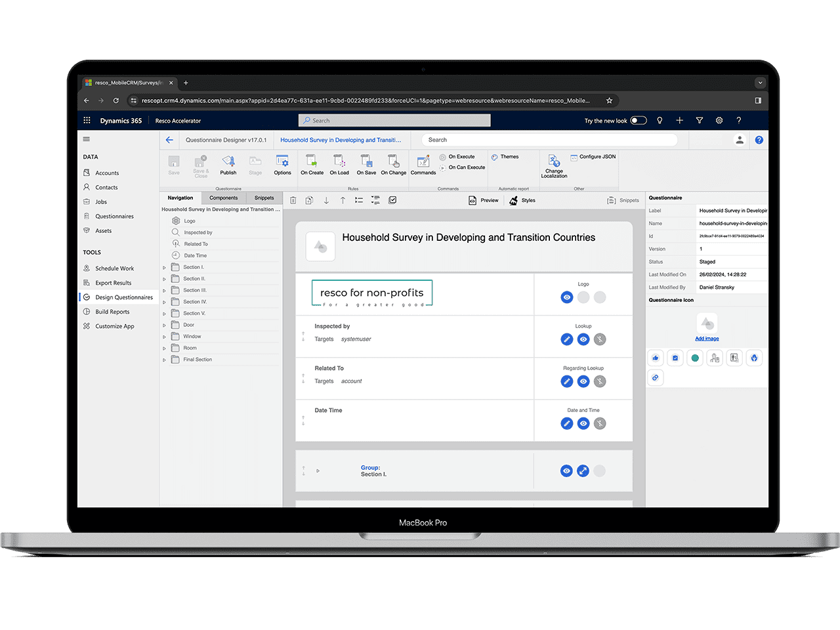The width and height of the screenshot is (840, 630).
Task: Click the designer Search field
Action: (549, 140)
